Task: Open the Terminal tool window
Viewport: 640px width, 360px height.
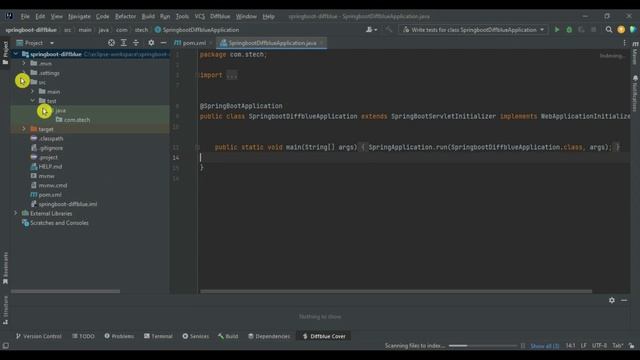Action: pos(158,336)
